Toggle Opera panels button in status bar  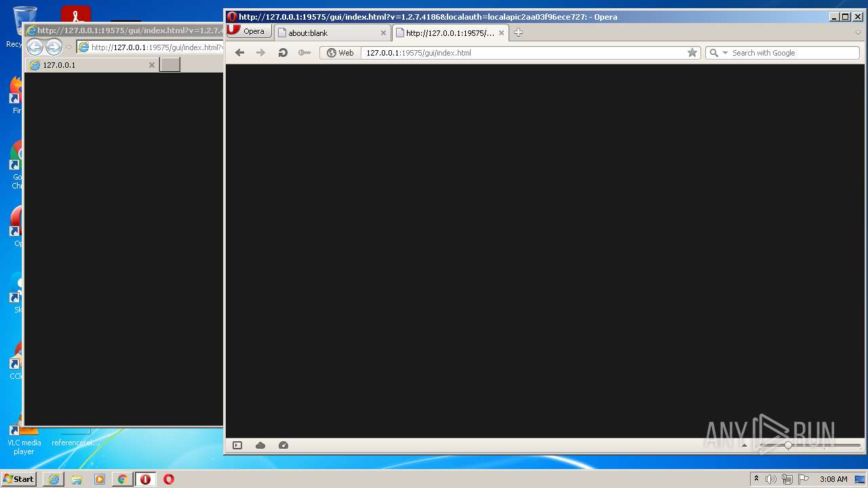[x=237, y=445]
